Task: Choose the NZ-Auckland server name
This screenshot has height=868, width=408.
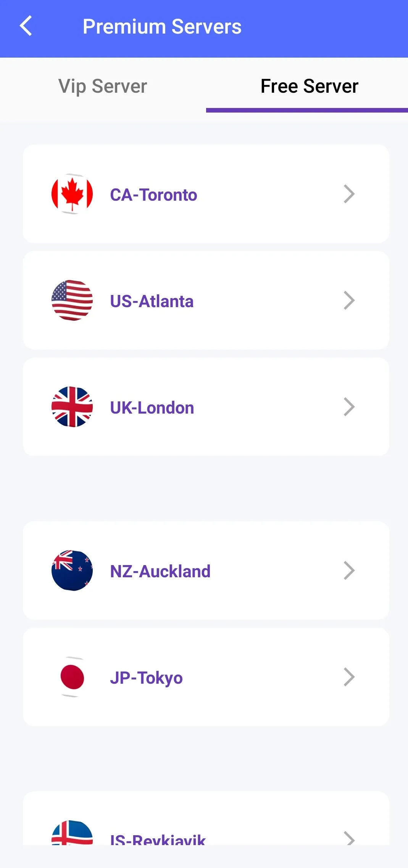Action: tap(160, 572)
